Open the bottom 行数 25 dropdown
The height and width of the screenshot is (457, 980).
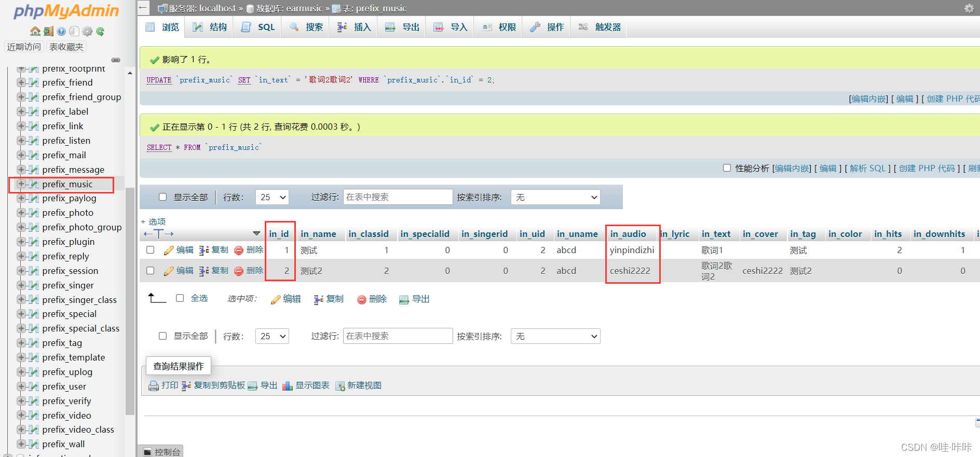point(272,336)
